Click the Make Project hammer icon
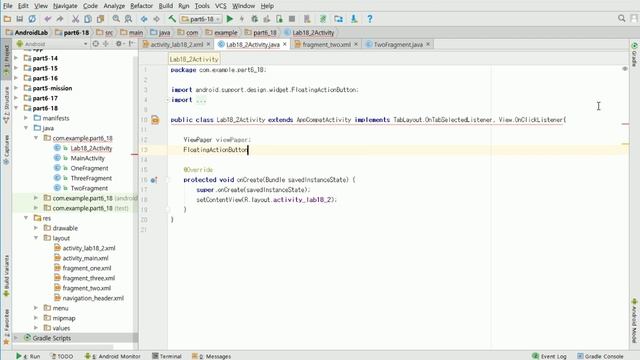 tap(172, 19)
